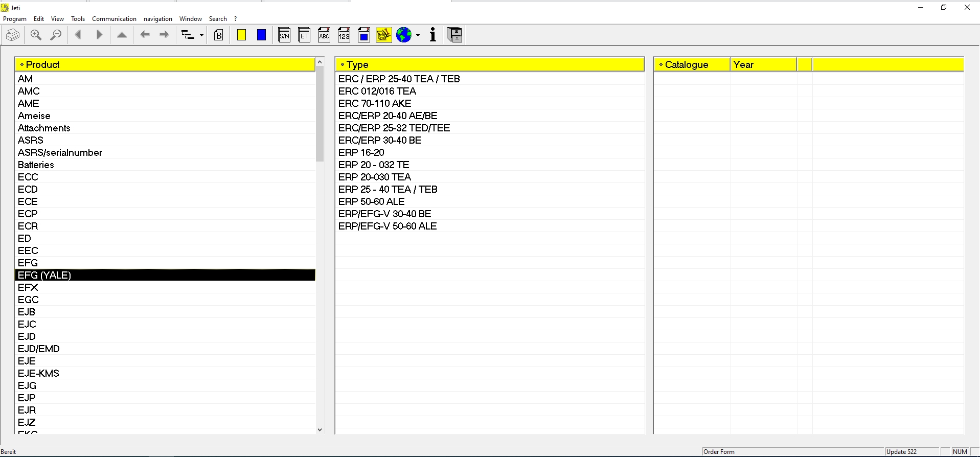Viewport: 980px width, 457px height.
Task: Open the globe dropdown arrow
Action: click(418, 35)
